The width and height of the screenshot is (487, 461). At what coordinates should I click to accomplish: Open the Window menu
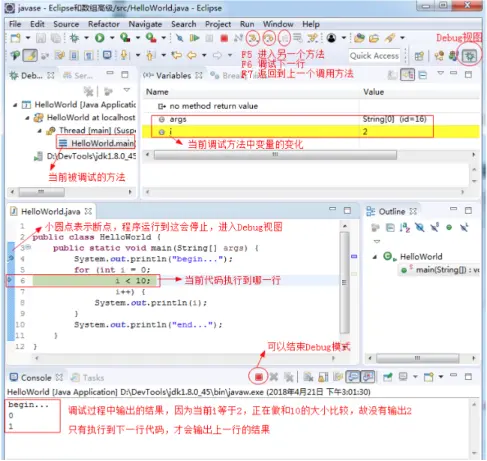278,24
